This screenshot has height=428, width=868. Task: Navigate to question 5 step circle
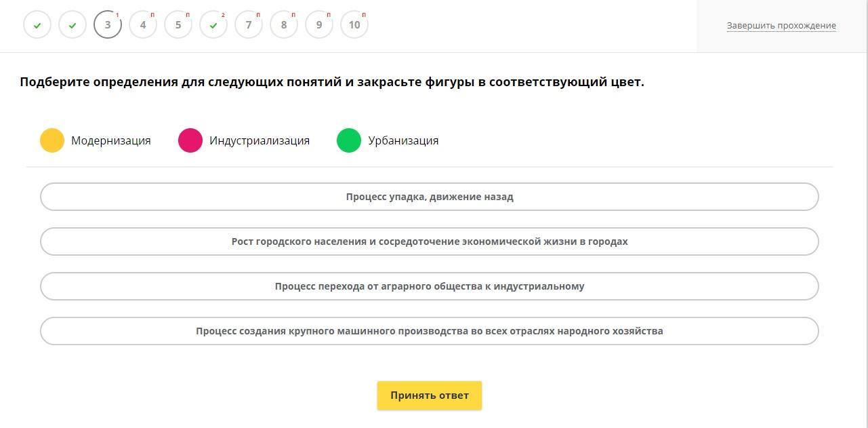pos(178,25)
